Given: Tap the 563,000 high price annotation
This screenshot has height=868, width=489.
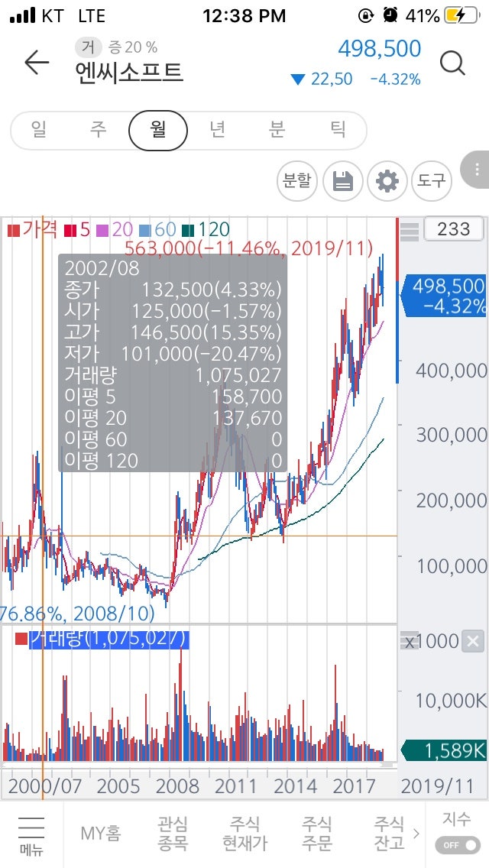Looking at the screenshot, I should tap(248, 248).
